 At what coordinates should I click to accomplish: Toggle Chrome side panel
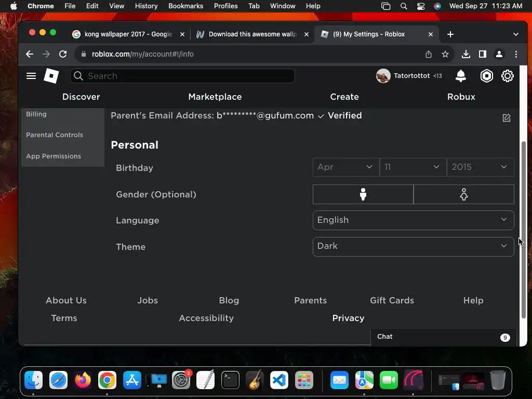click(483, 54)
